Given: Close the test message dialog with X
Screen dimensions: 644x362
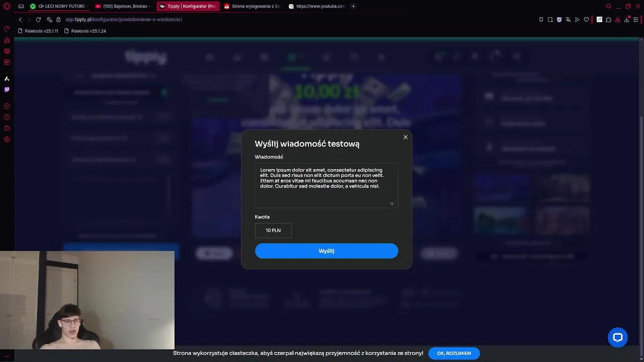Looking at the screenshot, I should click(x=406, y=137).
